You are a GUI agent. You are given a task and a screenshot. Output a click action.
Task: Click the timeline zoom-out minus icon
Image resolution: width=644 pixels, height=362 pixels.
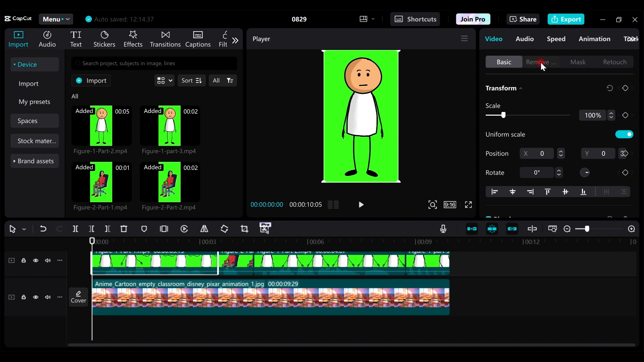pos(567,229)
